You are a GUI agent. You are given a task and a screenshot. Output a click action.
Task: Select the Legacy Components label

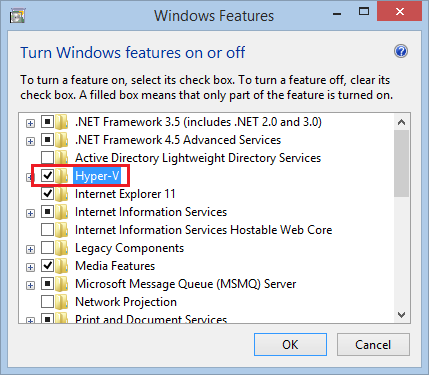coord(129,248)
